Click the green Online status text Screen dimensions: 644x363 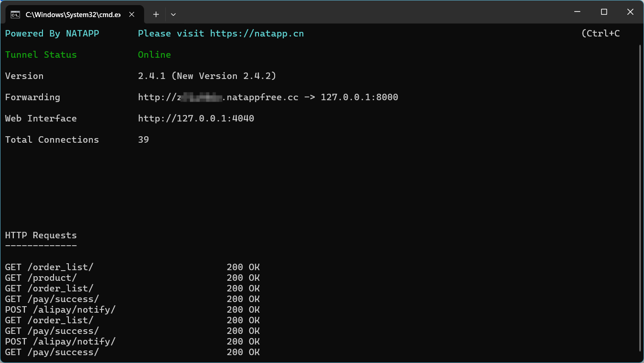pos(154,54)
